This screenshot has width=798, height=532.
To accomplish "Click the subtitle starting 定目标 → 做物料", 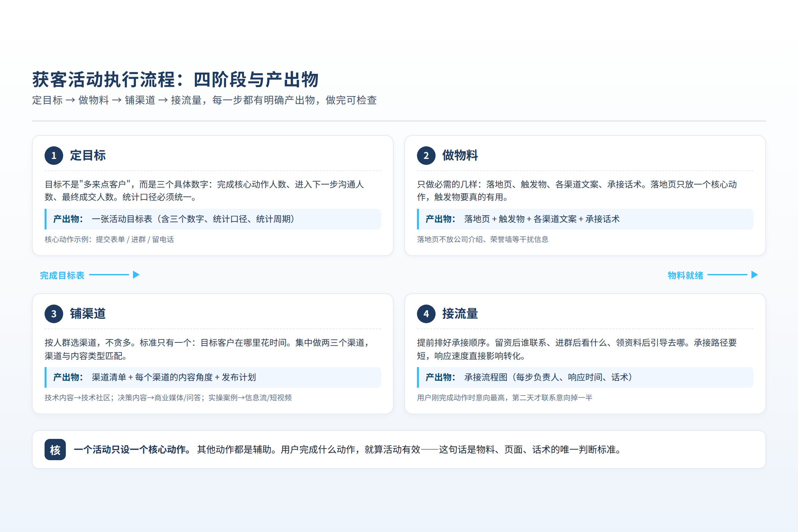I will coord(204,100).
